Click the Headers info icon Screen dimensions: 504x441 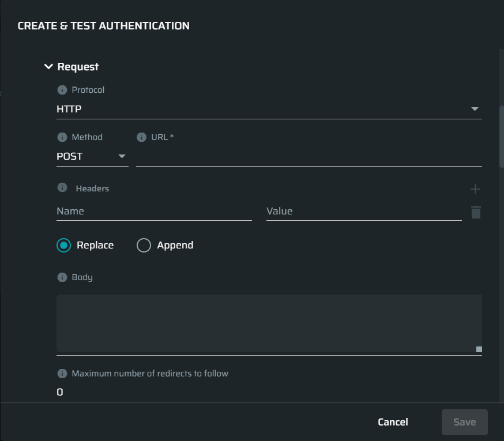[x=62, y=187]
